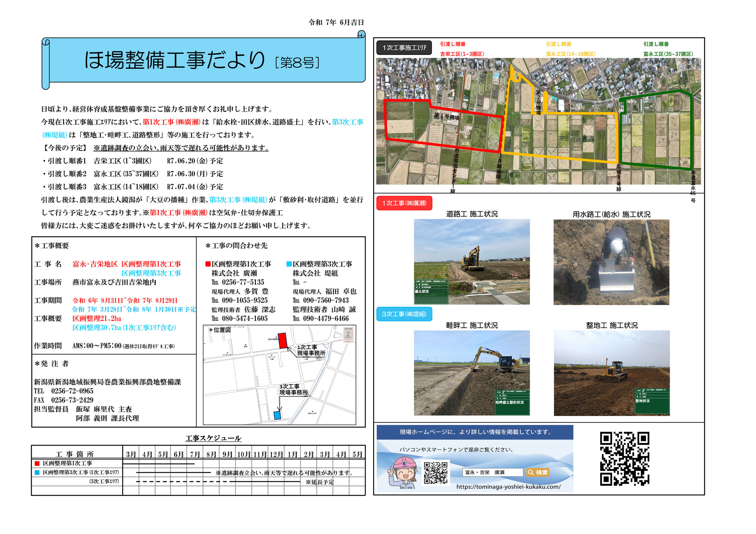The width and height of the screenshot is (756, 534).
Task: Click the blue site office marker on map
Action: coord(277,415)
